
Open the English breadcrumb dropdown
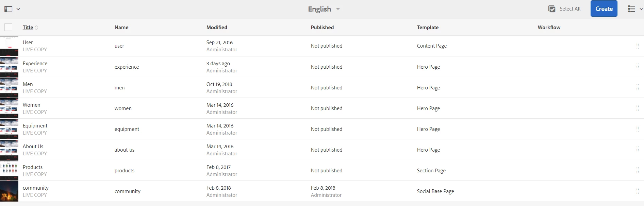[324, 9]
